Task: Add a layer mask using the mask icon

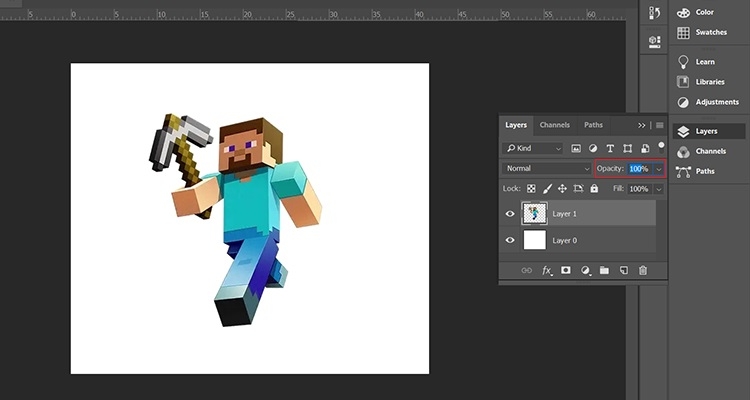Action: (x=566, y=270)
